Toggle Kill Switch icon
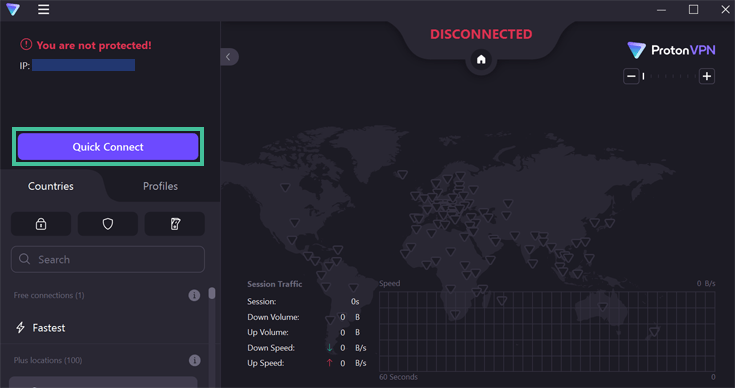 [x=175, y=224]
